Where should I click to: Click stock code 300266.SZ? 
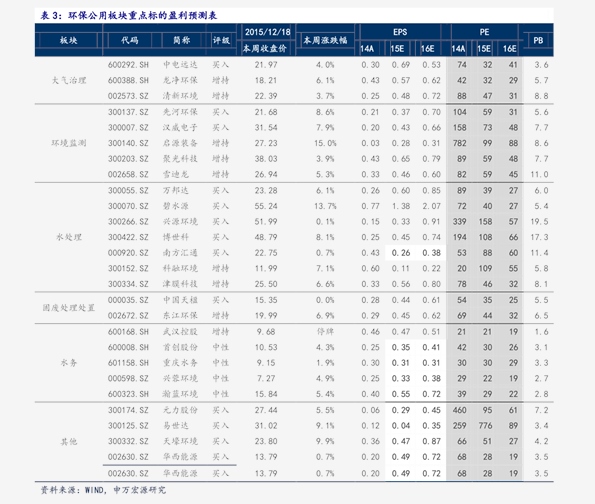128,222
